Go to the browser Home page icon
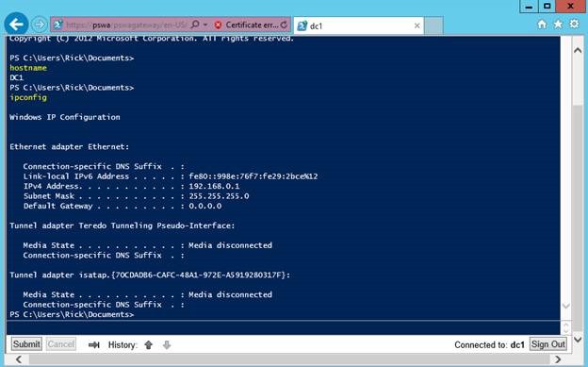This screenshot has height=367, width=588. point(542,25)
